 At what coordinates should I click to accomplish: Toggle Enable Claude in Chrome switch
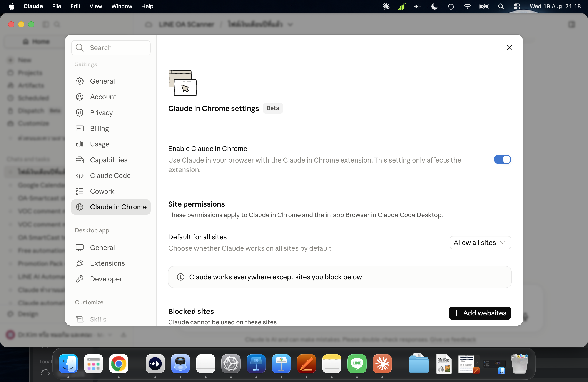tap(502, 159)
